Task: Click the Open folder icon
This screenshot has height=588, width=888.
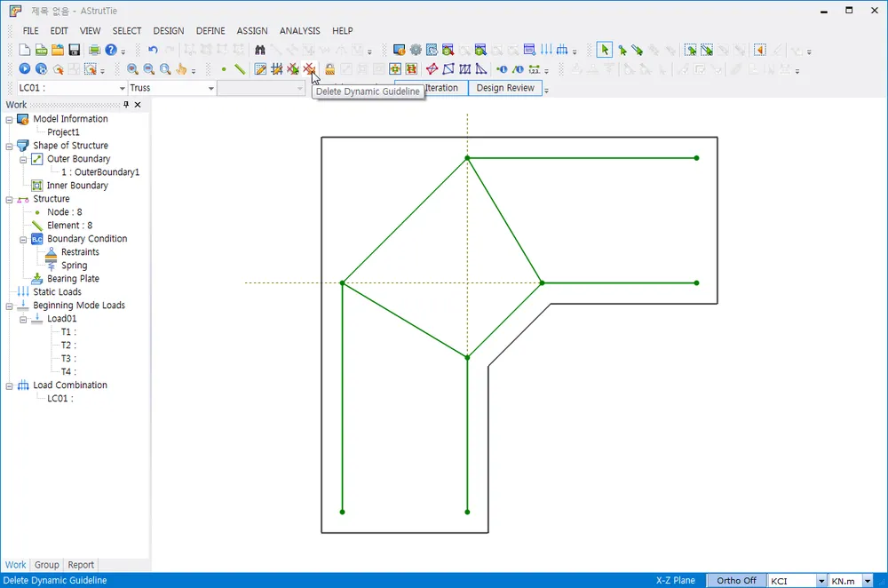Action: pyautogui.click(x=58, y=50)
